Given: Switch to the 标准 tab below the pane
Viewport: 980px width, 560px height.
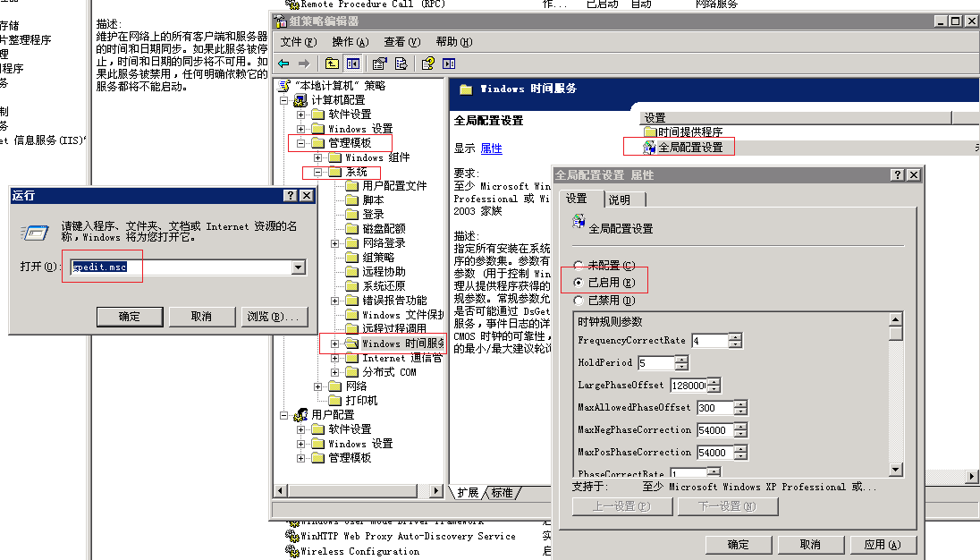Looking at the screenshot, I should (503, 493).
